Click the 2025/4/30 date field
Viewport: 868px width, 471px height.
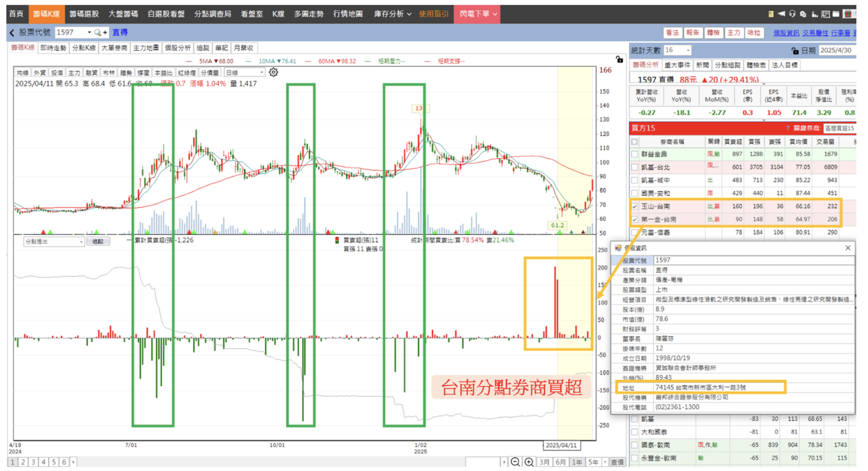pyautogui.click(x=836, y=50)
